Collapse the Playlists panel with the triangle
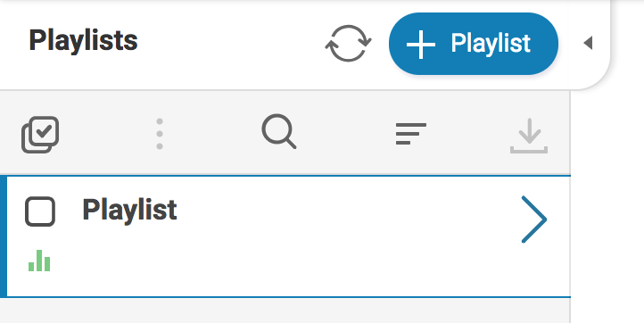Viewport: 644px width, 323px height. (x=588, y=43)
